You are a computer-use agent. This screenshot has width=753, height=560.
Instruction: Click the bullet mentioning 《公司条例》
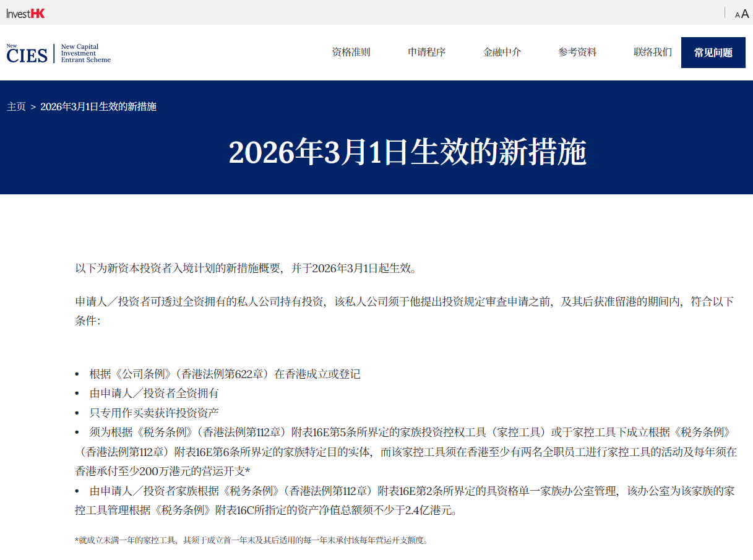tap(225, 374)
